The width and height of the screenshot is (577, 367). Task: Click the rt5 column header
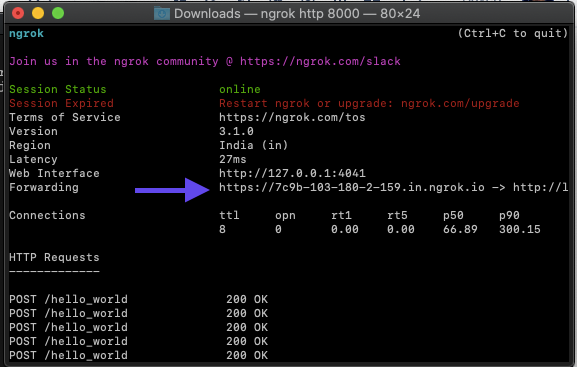coord(397,215)
